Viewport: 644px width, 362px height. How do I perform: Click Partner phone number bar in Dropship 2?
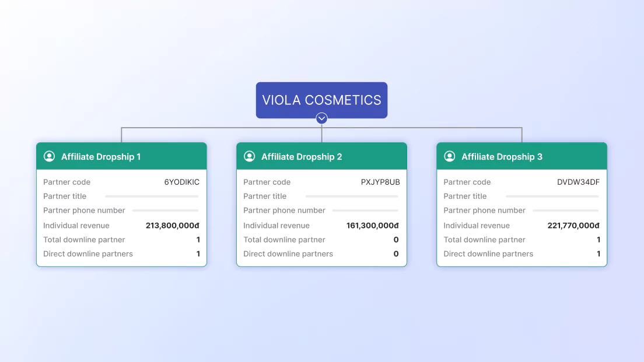(365, 210)
